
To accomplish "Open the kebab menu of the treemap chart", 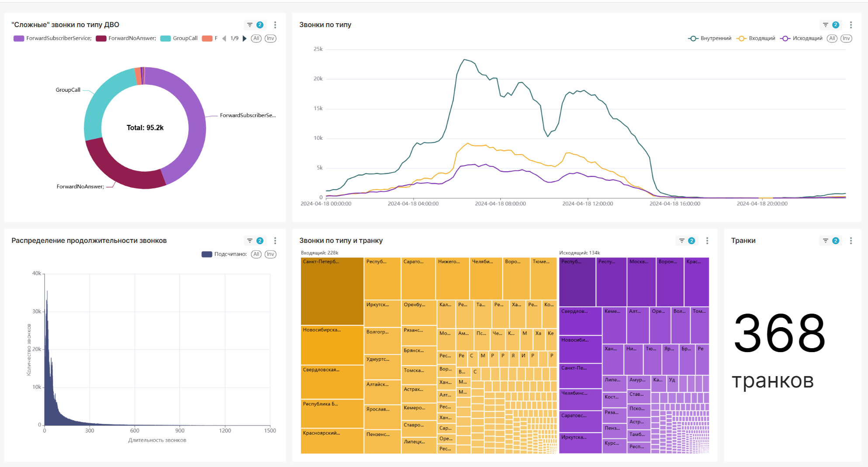I will [707, 241].
